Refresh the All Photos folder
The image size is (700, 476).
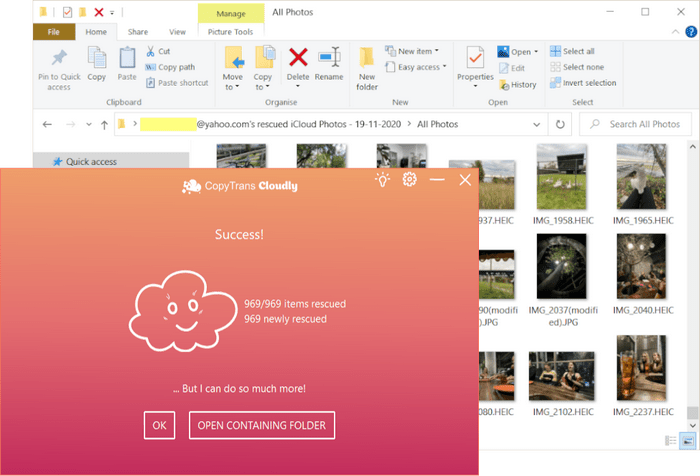(560, 124)
